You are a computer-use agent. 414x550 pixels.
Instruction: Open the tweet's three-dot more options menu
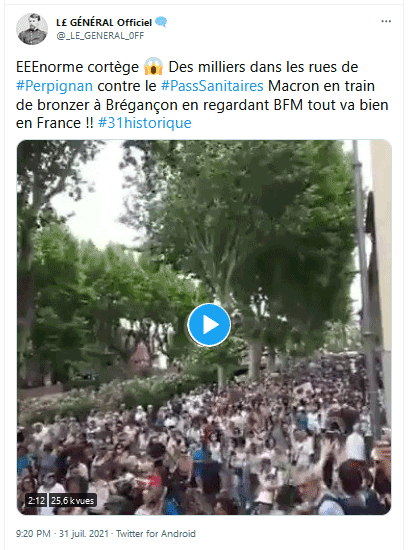click(386, 22)
